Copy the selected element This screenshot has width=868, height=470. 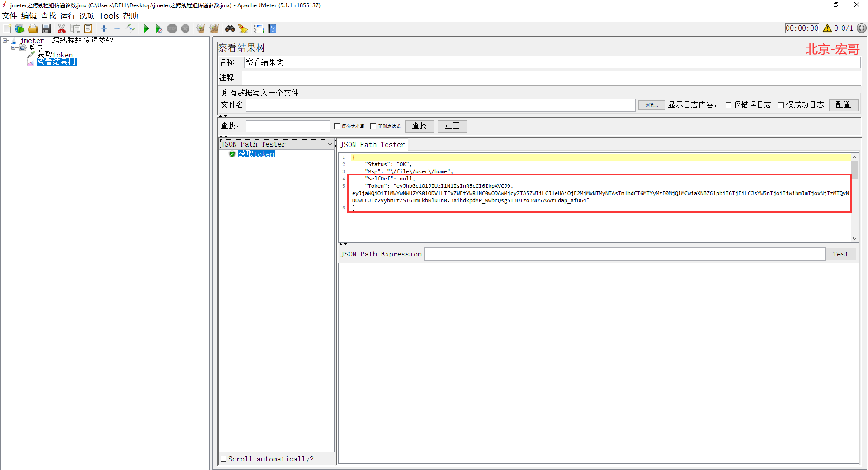pos(75,28)
